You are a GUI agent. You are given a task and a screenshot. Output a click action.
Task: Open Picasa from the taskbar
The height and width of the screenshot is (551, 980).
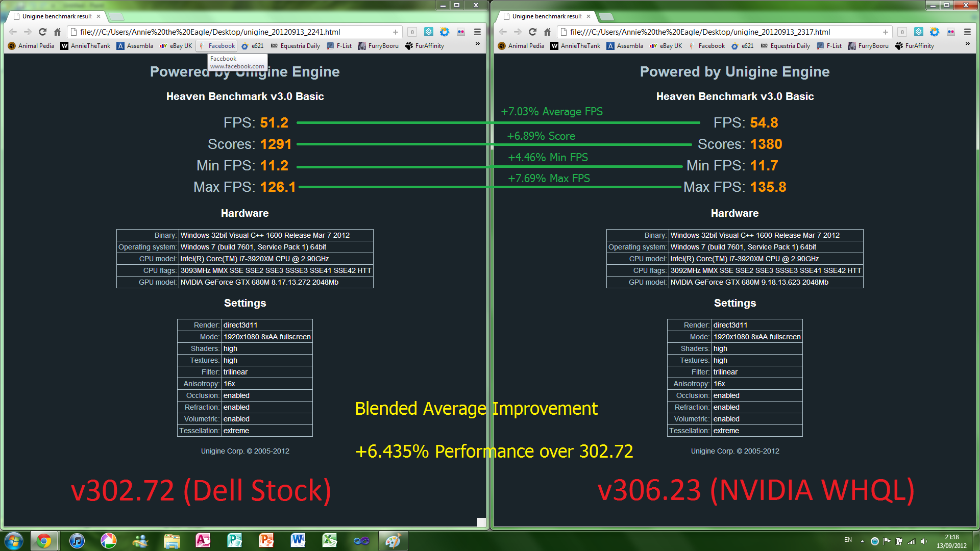108,541
